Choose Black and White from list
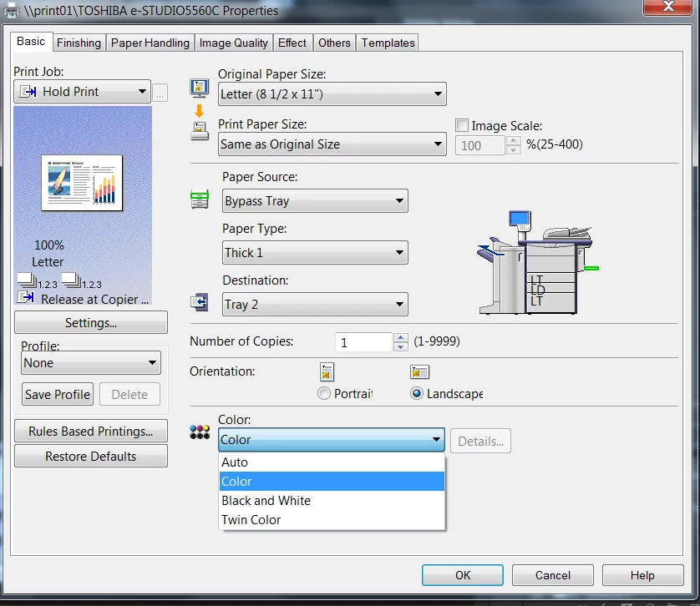The height and width of the screenshot is (606, 700). coord(332,500)
